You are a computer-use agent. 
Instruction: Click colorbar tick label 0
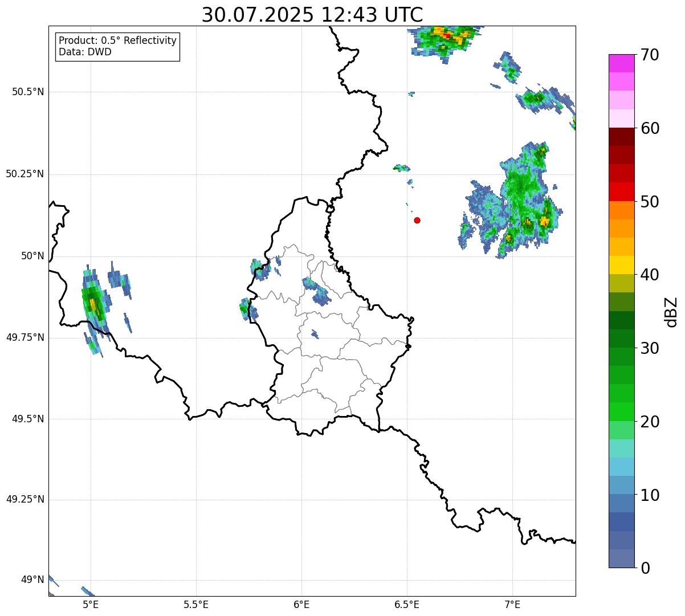click(x=645, y=568)
